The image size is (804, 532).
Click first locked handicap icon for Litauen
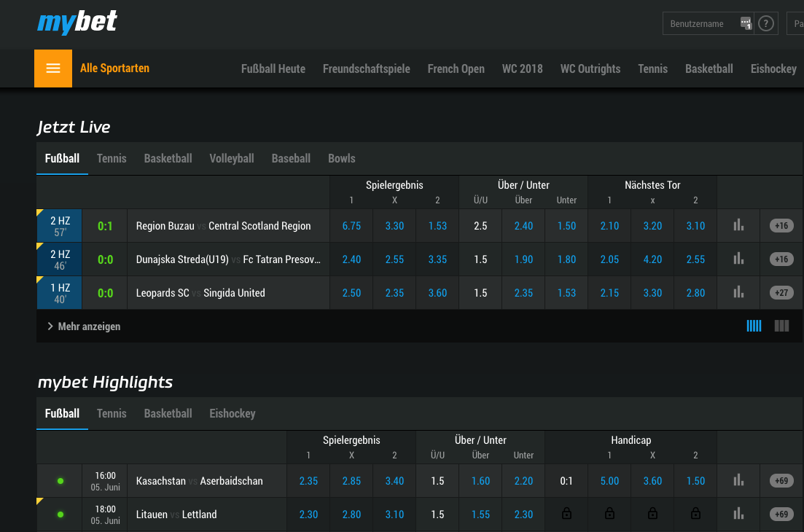[566, 514]
